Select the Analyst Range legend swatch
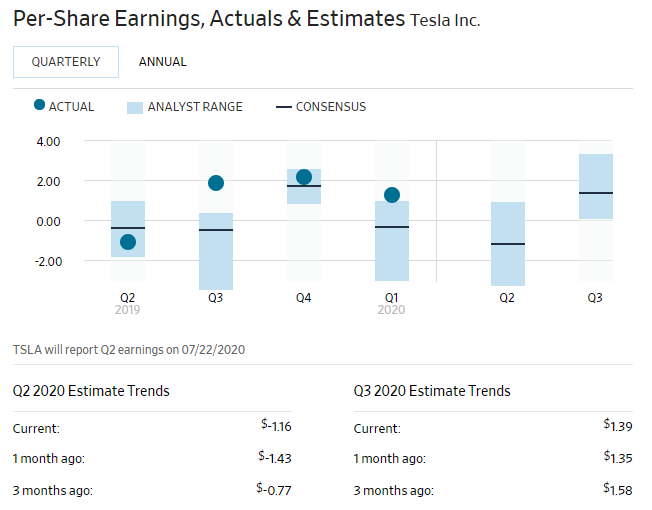The width and height of the screenshot is (652, 510). point(135,107)
